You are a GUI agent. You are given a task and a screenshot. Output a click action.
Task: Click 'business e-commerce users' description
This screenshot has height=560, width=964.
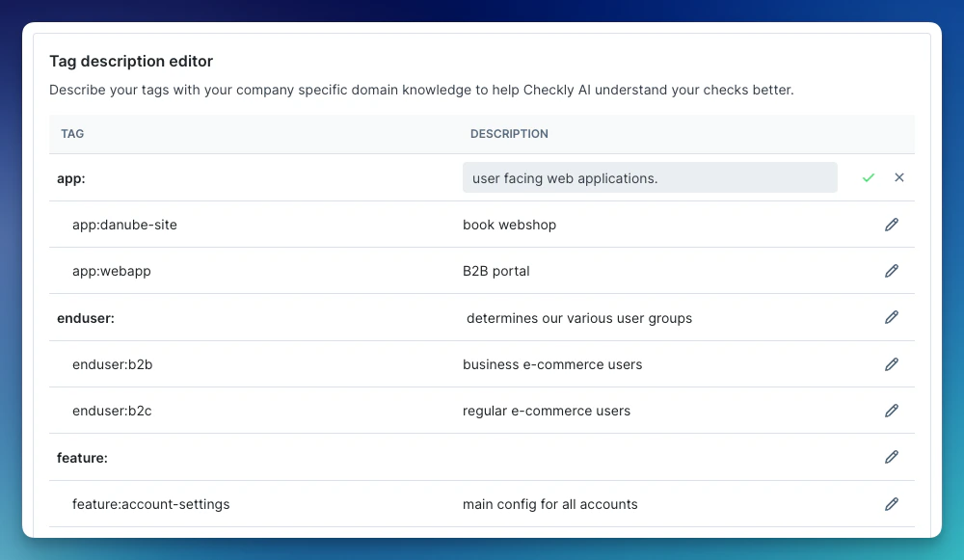point(552,364)
